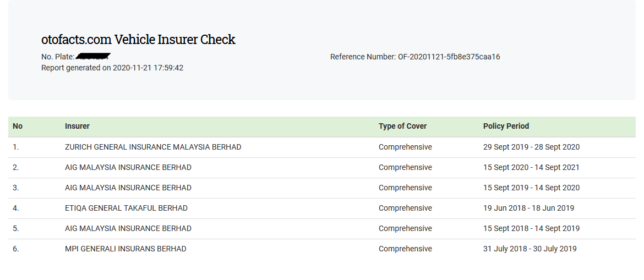Click the Insurer column header
644x280 pixels.
click(x=77, y=126)
